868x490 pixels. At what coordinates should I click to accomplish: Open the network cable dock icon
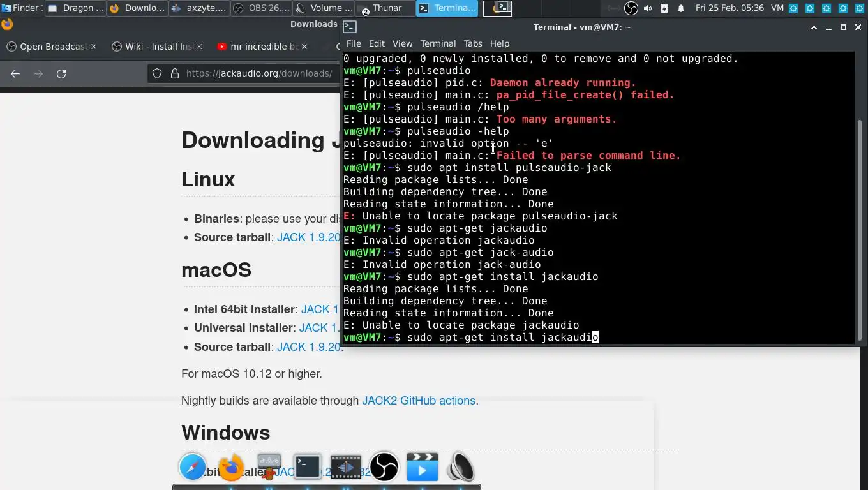(269, 466)
